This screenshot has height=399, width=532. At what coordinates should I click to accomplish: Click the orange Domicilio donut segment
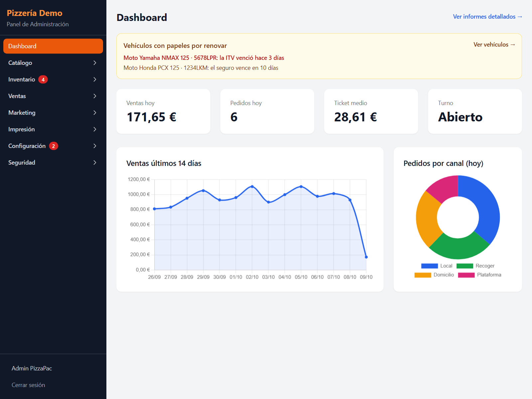427,219
